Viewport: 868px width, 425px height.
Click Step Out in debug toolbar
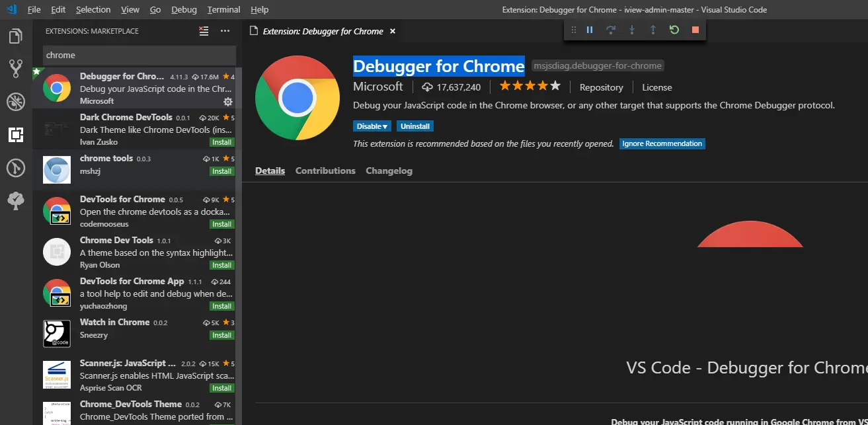pos(653,30)
